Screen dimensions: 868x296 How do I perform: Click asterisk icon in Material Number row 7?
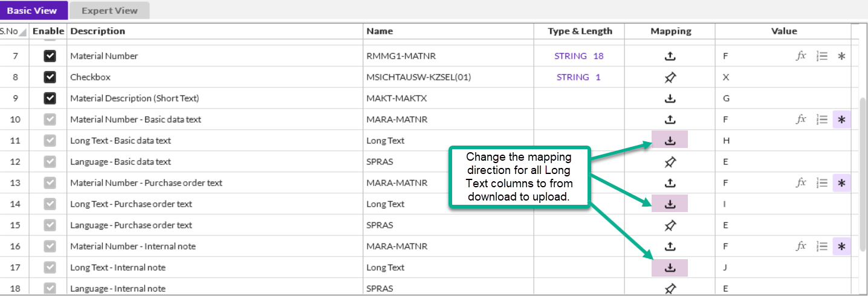[841, 56]
